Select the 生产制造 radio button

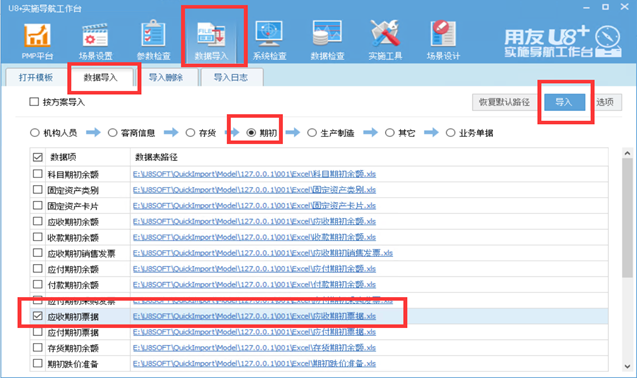tap(312, 133)
